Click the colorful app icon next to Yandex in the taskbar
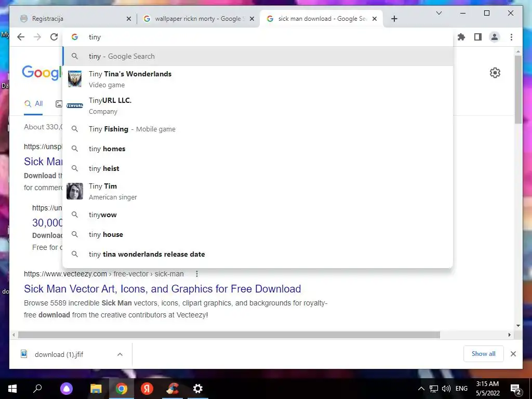 tap(172, 389)
